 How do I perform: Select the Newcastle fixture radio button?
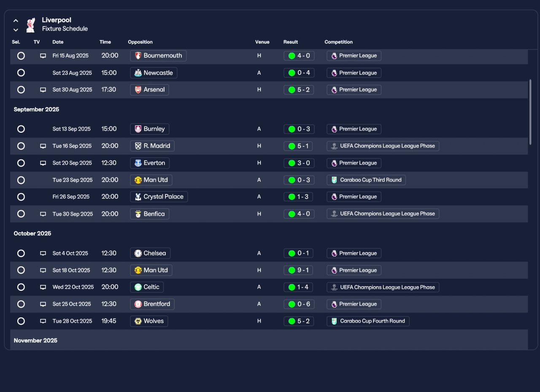21,73
